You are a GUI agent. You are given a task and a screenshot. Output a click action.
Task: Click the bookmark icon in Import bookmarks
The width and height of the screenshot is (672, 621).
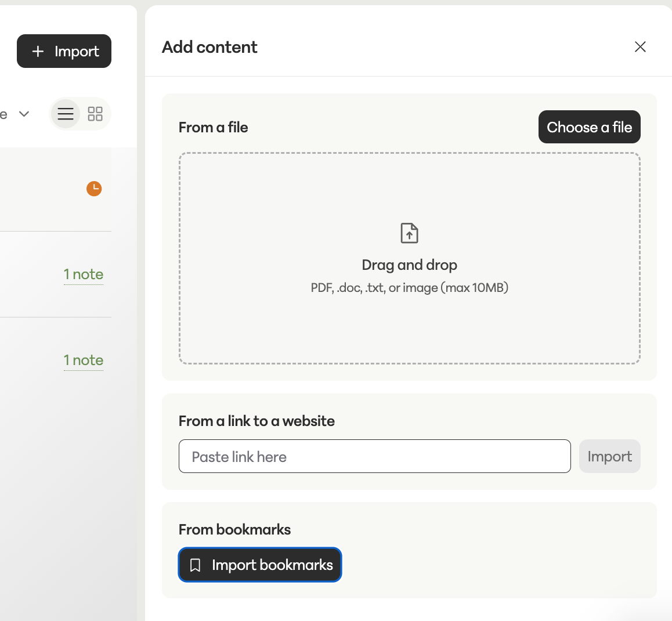pos(196,565)
